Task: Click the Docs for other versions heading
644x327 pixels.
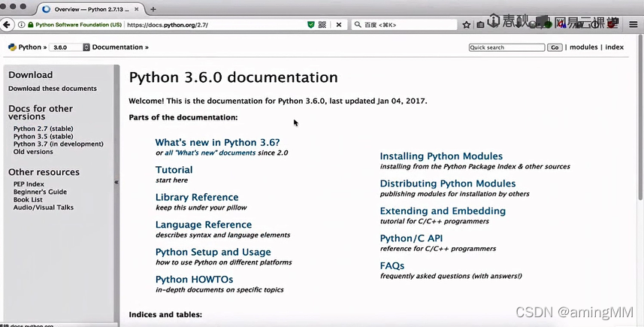Action: (x=41, y=113)
